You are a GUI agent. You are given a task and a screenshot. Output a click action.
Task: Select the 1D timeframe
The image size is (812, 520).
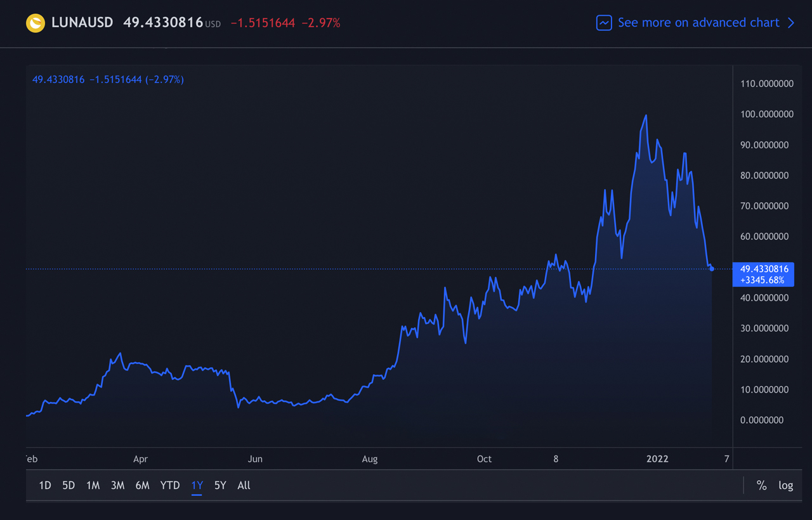click(x=44, y=485)
